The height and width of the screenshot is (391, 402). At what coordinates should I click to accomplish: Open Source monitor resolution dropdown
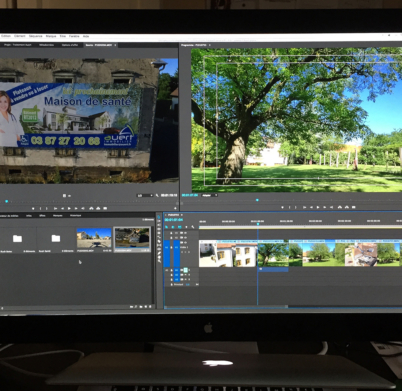click(x=145, y=195)
